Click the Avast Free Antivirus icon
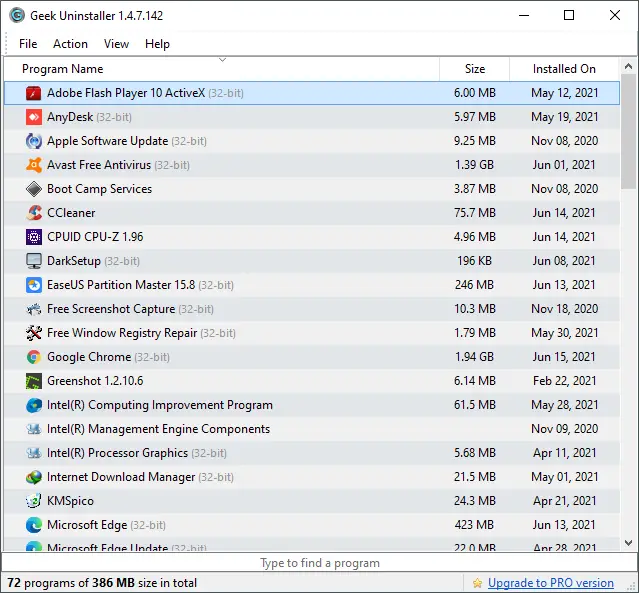The height and width of the screenshot is (593, 639). pyautogui.click(x=33, y=165)
